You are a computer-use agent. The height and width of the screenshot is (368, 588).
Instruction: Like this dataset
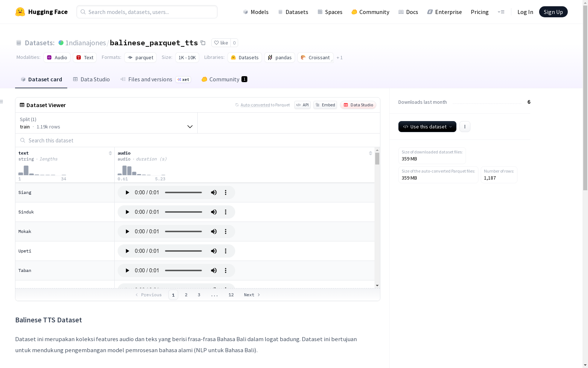pos(221,43)
